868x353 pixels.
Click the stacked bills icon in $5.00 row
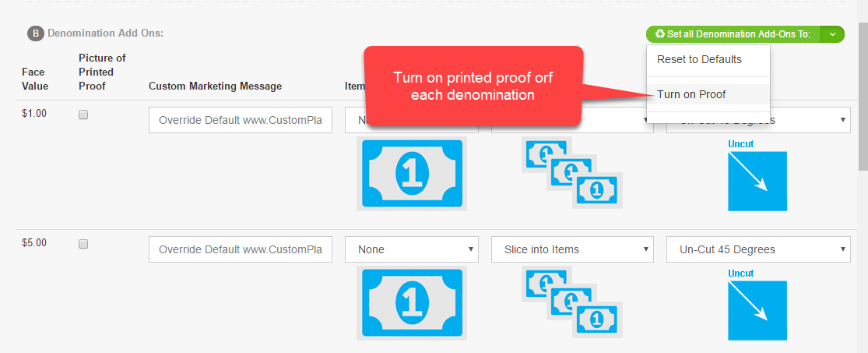point(572,302)
